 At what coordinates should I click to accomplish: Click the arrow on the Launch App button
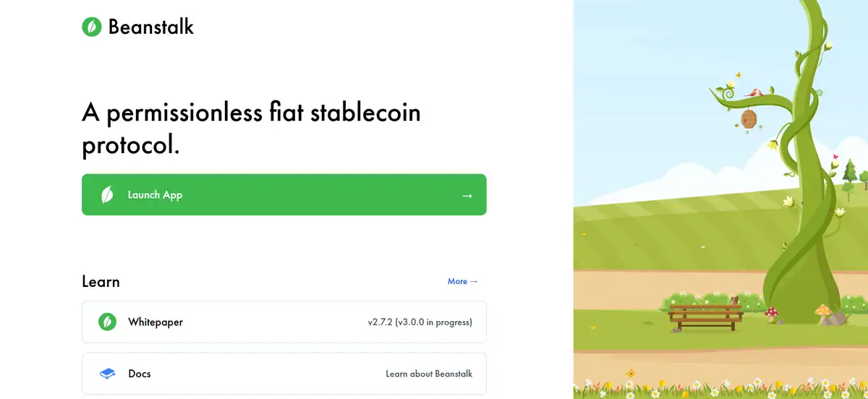pyautogui.click(x=467, y=195)
